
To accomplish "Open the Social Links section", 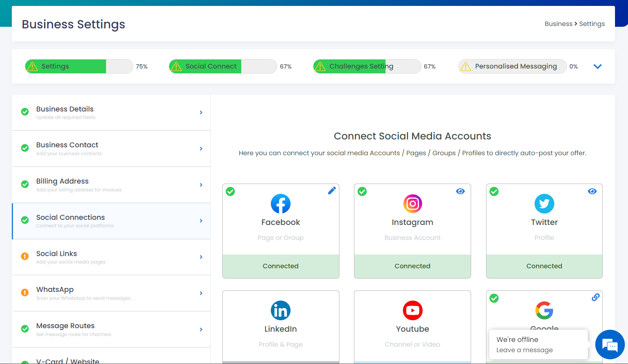I will (111, 257).
